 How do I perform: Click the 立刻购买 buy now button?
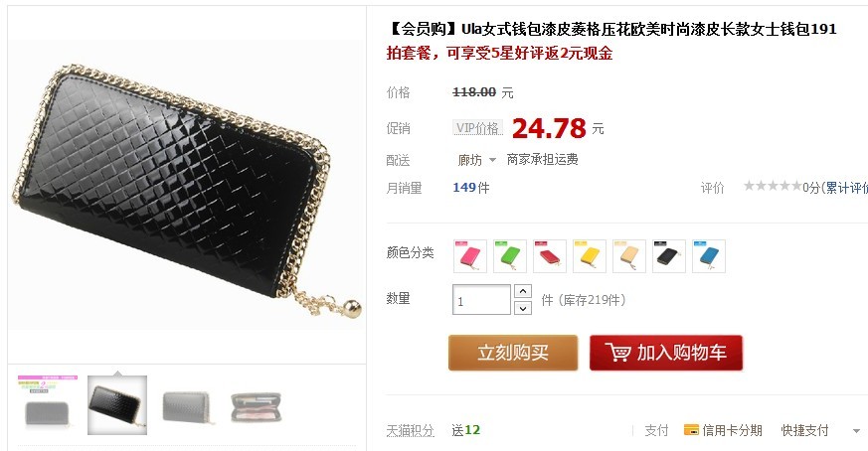(x=513, y=353)
